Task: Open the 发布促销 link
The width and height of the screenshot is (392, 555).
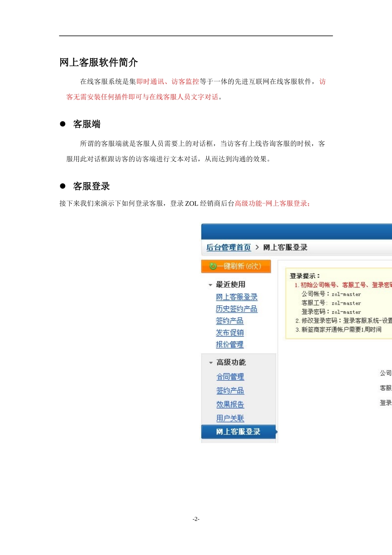Action: [x=229, y=333]
